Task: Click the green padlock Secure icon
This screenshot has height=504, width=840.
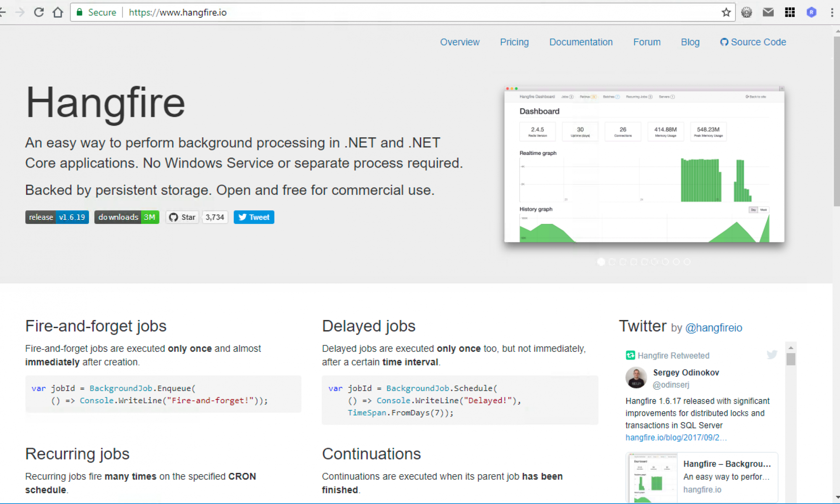Action: [x=79, y=12]
